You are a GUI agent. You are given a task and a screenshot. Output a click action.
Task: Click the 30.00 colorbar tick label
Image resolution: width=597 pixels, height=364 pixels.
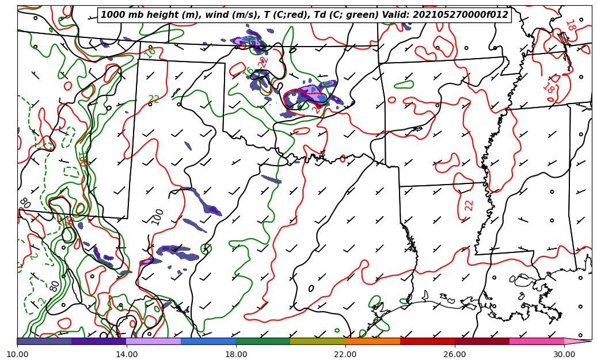(x=564, y=354)
